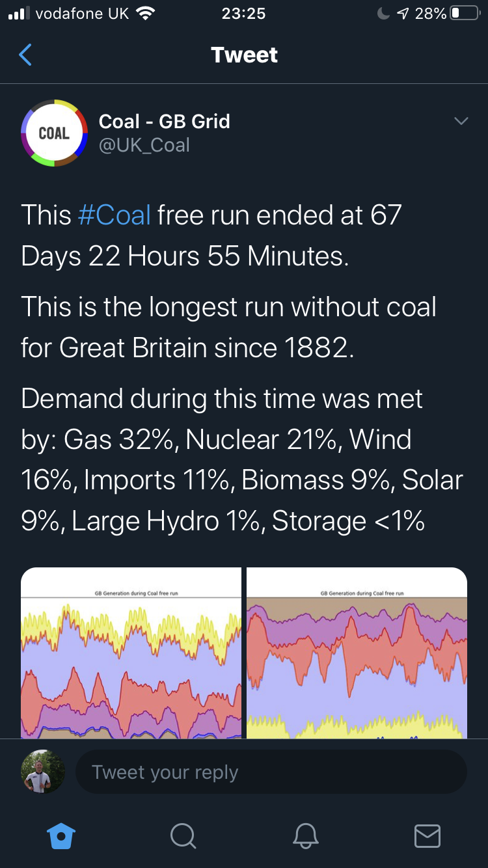Image resolution: width=488 pixels, height=868 pixels.
Task: Open the Home tab icon
Action: [x=61, y=835]
